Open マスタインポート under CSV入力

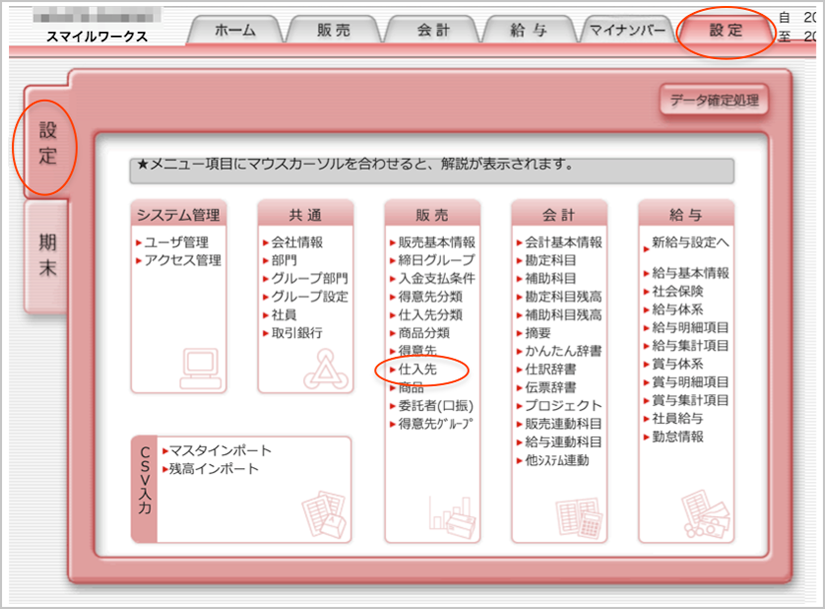coord(220,451)
